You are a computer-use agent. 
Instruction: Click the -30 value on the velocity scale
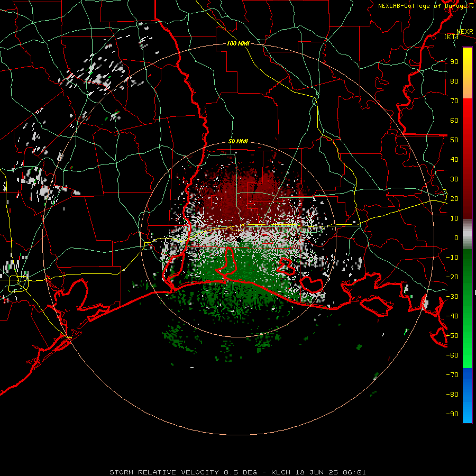coord(452,297)
